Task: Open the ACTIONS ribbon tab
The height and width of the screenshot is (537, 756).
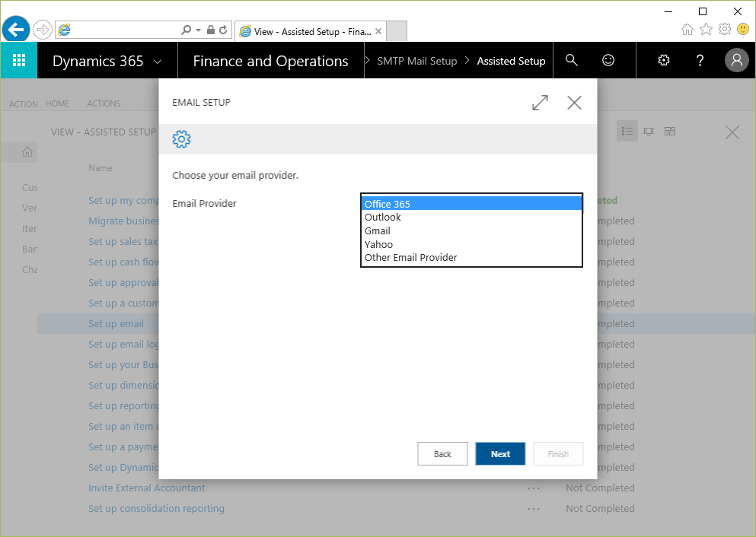Action: [104, 103]
